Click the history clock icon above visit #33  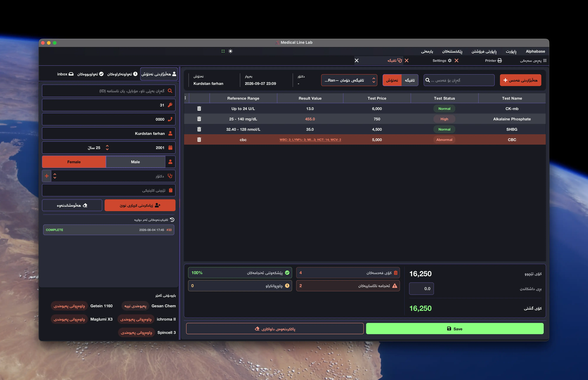click(x=172, y=220)
